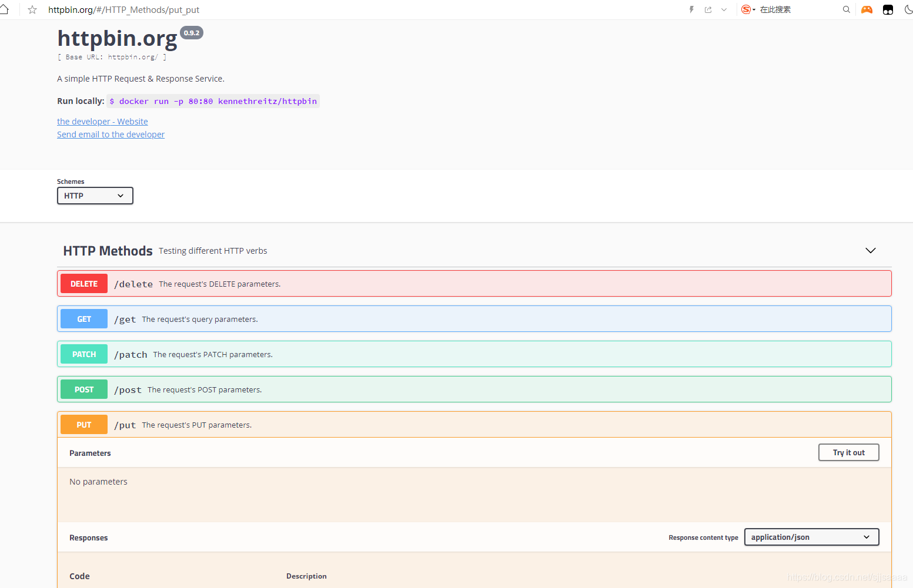Image resolution: width=913 pixels, height=588 pixels.
Task: Expand the GET /get endpoint
Action: [474, 319]
